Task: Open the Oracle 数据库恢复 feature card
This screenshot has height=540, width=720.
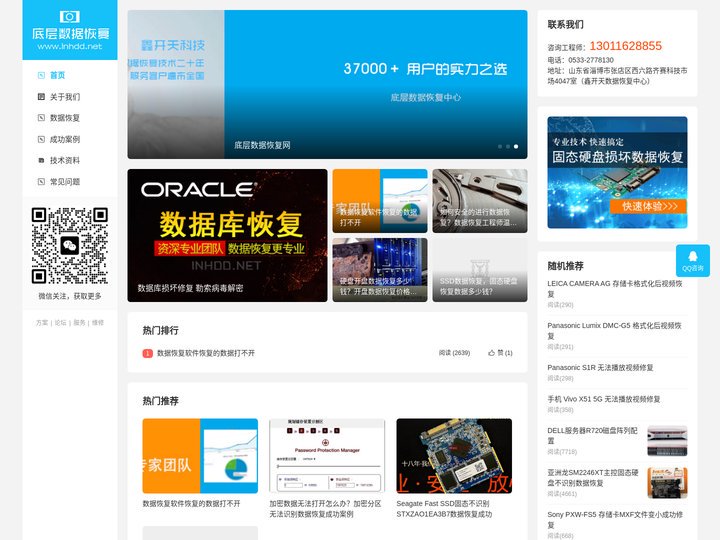Action: click(227, 235)
